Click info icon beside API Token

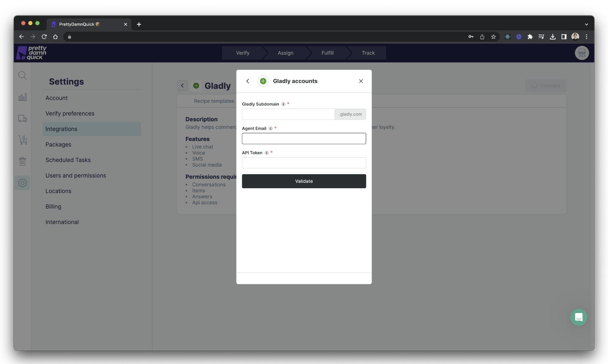click(x=267, y=153)
